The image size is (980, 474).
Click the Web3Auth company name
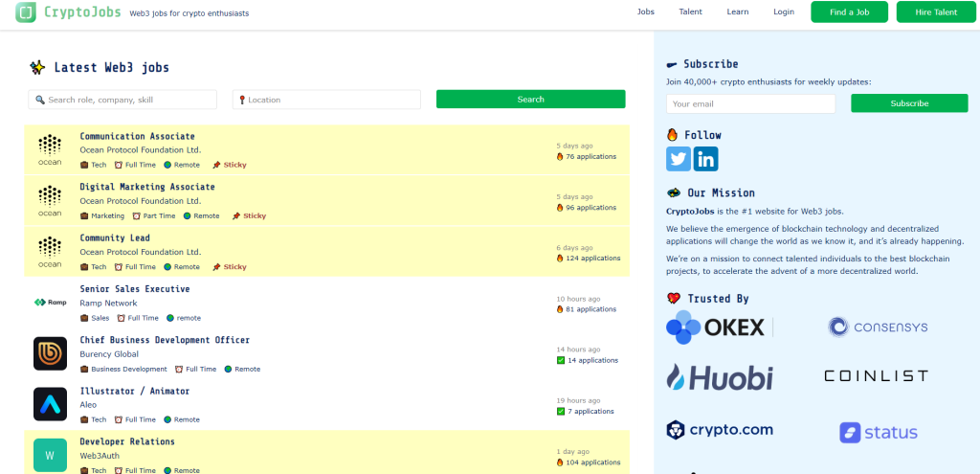(x=100, y=456)
